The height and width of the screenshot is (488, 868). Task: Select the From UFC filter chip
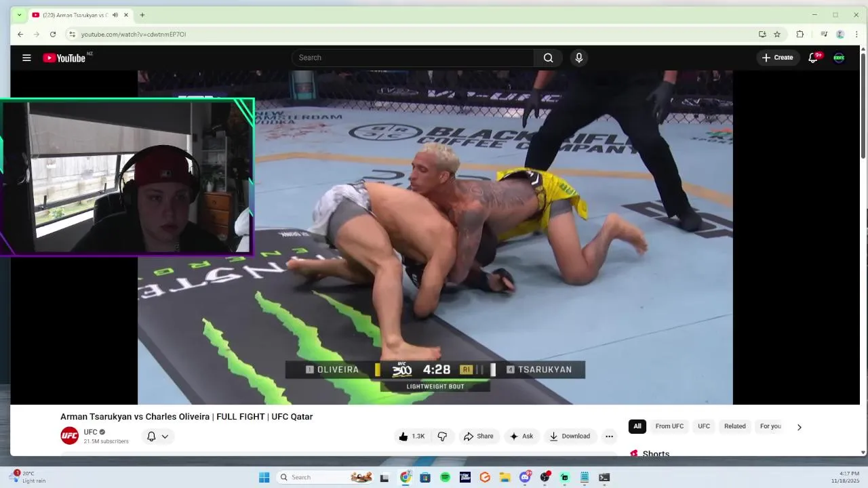coord(669,426)
